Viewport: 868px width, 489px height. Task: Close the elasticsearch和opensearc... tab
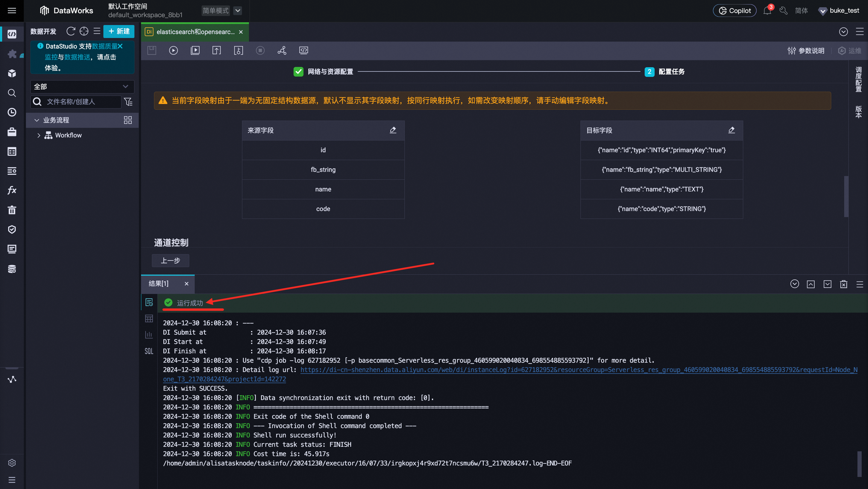click(241, 32)
